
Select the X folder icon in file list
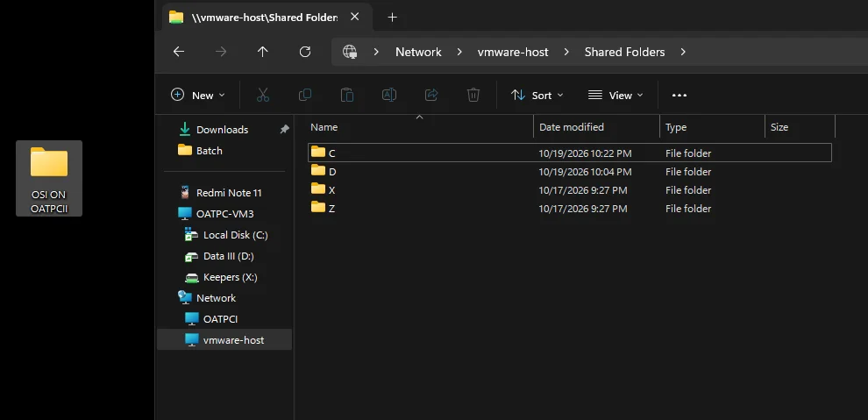point(318,189)
